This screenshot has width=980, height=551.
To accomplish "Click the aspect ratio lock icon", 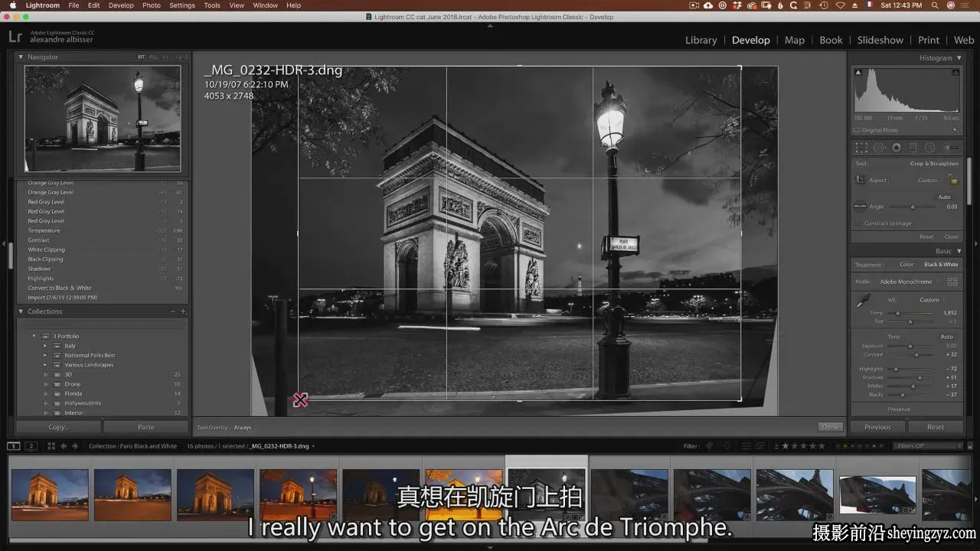I will (x=953, y=180).
